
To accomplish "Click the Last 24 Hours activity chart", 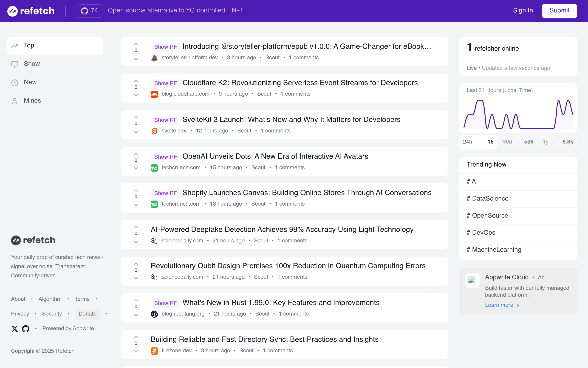I will point(518,114).
